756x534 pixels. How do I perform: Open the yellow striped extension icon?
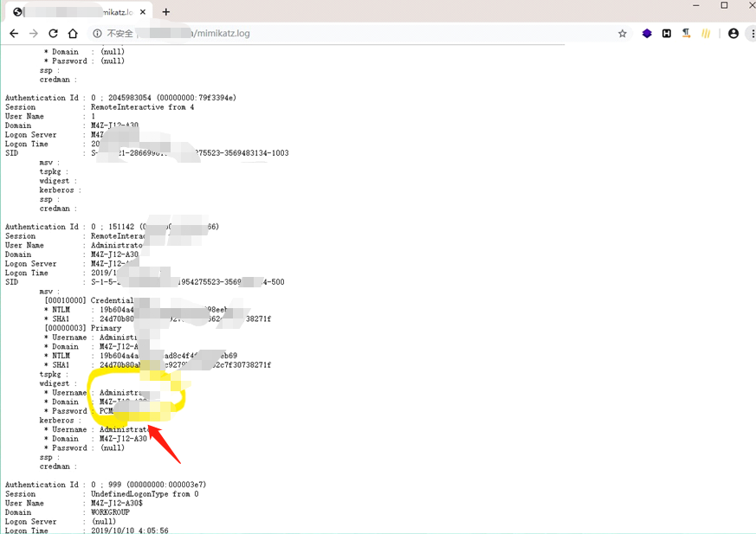click(706, 33)
